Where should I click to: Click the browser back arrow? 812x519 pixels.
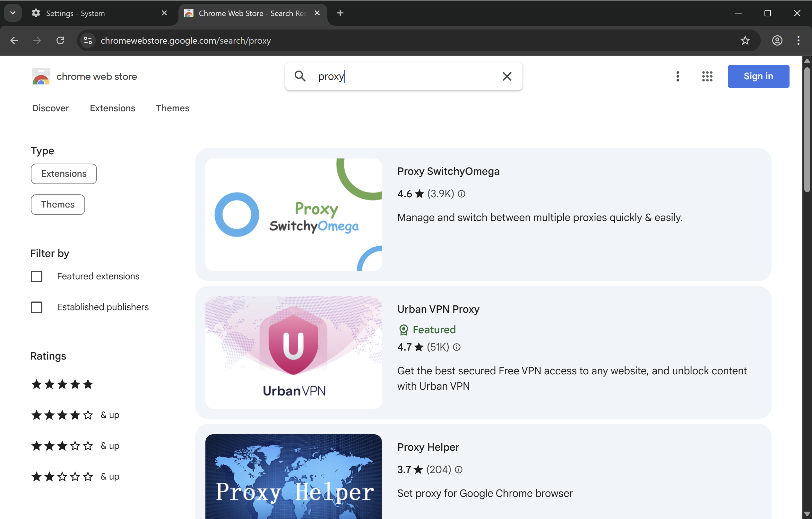click(x=14, y=41)
